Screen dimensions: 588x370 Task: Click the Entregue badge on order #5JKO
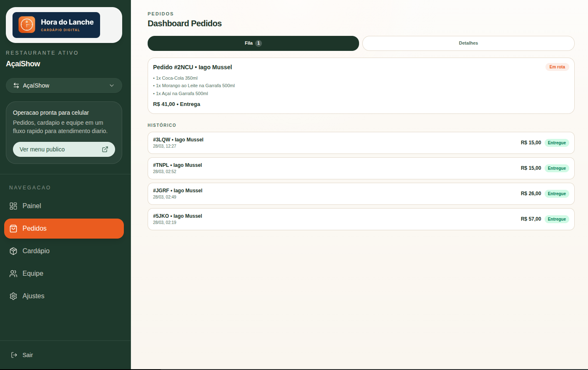[557, 219]
